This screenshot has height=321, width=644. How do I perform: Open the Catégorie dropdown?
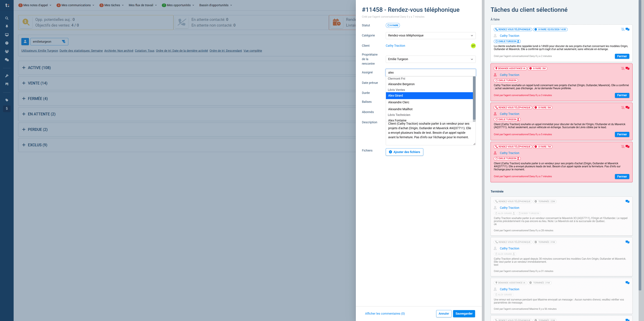coord(431,35)
